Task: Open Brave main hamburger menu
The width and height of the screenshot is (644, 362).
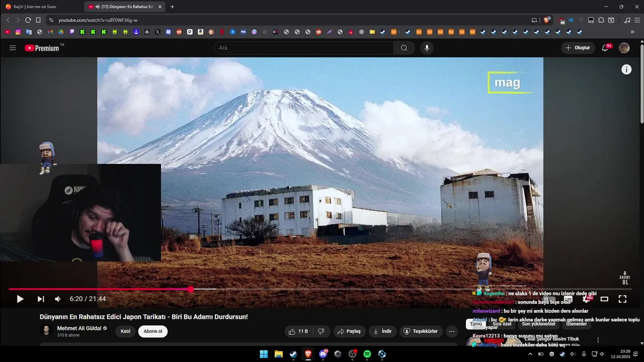Action: coord(637,20)
